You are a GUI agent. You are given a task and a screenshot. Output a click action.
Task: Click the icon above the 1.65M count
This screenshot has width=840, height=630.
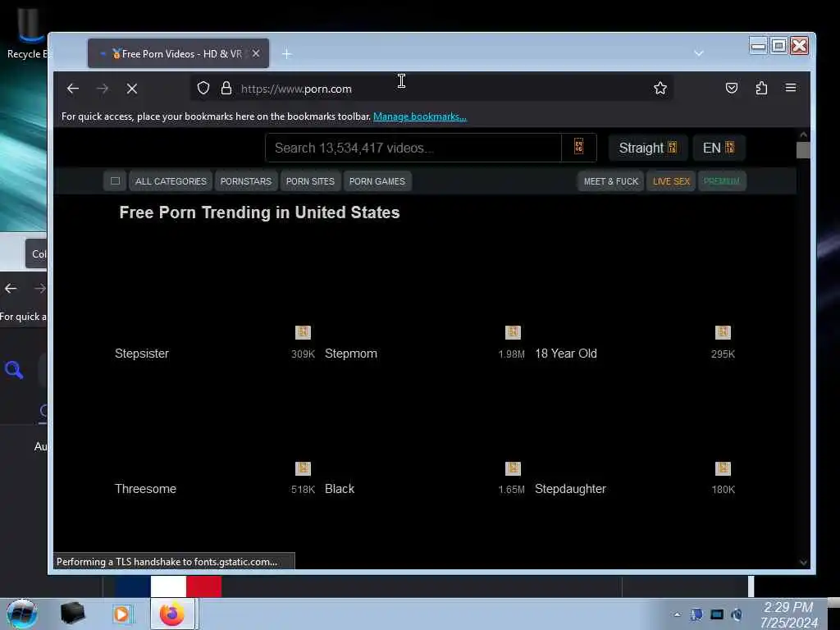tap(513, 468)
